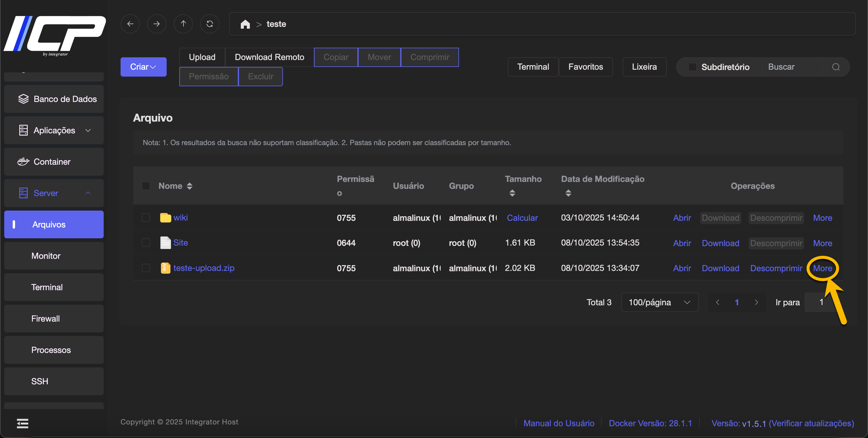868x438 pixels.
Task: Open Monitor in the sidebar
Action: pyautogui.click(x=46, y=256)
